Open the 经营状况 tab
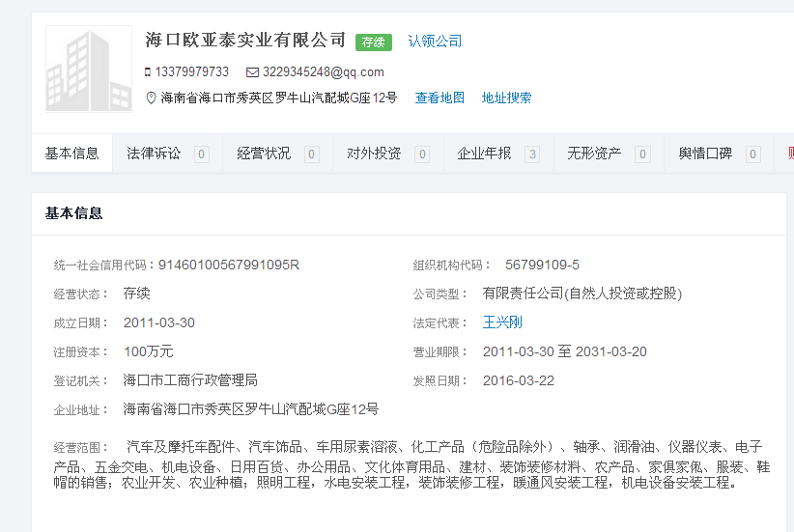The width and height of the screenshot is (794, 532). point(265,154)
